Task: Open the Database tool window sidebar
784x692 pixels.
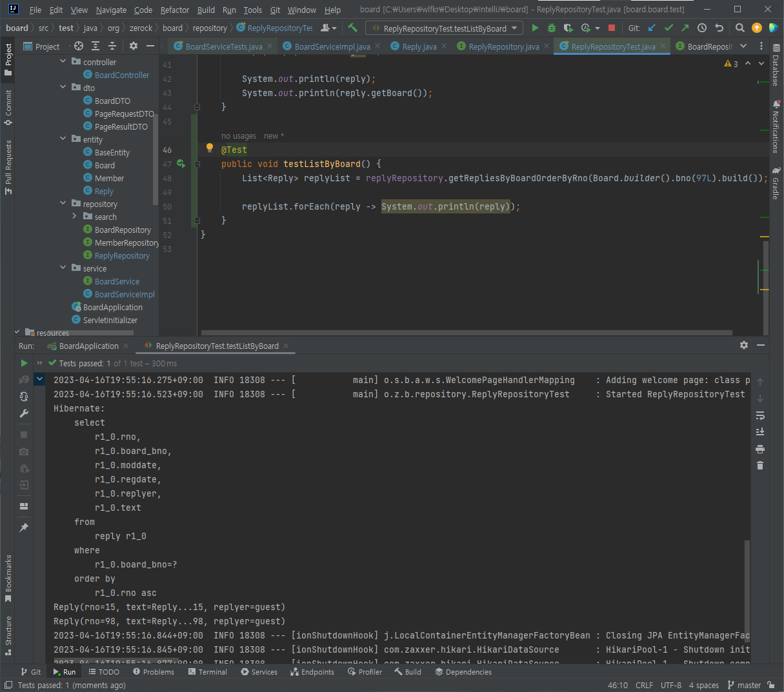Action: (x=776, y=64)
